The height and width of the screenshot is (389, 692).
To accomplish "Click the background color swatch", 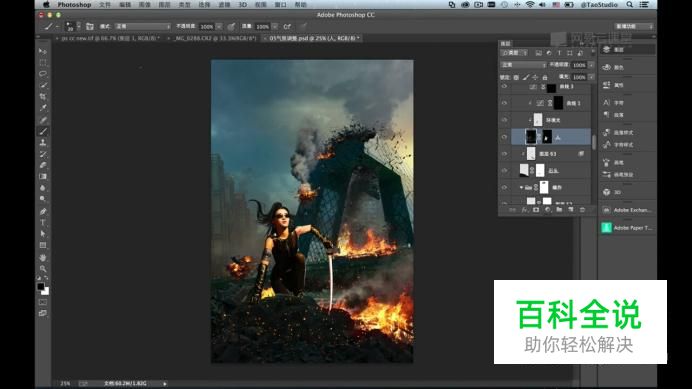I will [45, 291].
